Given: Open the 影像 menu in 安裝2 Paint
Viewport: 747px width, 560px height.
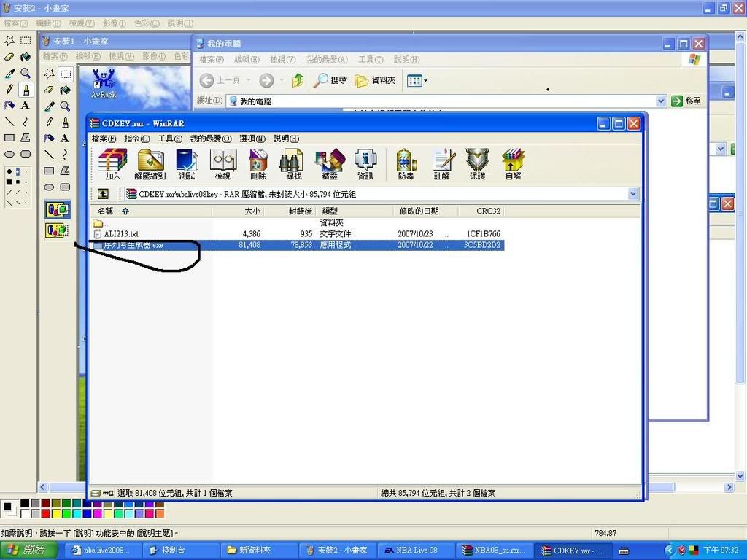Looking at the screenshot, I should [x=115, y=23].
